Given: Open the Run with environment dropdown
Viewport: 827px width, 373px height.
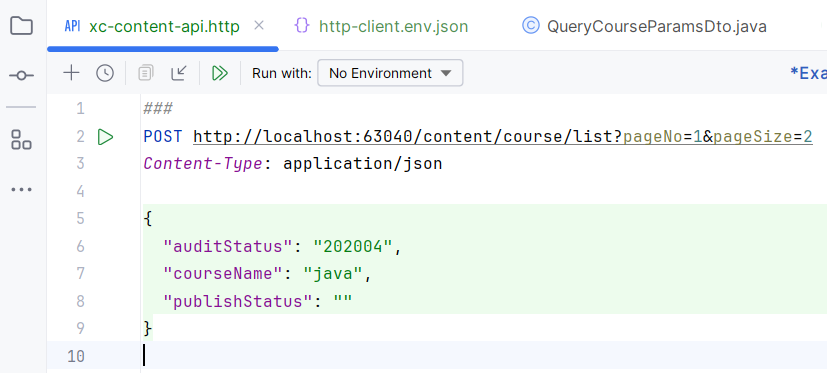Looking at the screenshot, I should click(390, 73).
